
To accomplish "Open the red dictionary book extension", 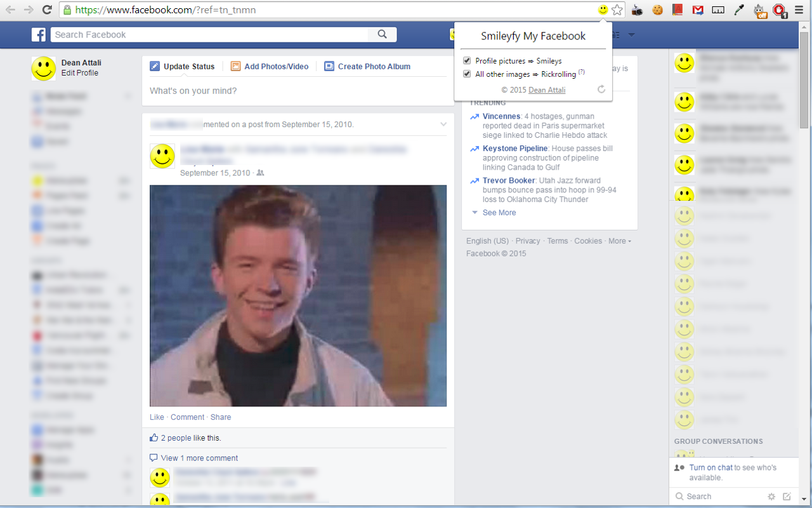I will pyautogui.click(x=678, y=10).
